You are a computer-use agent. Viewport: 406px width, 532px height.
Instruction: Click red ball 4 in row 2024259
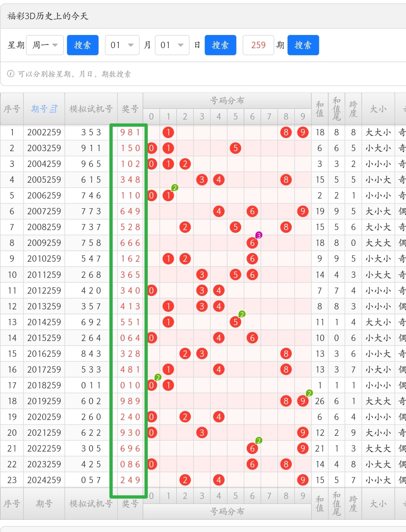[x=219, y=480]
